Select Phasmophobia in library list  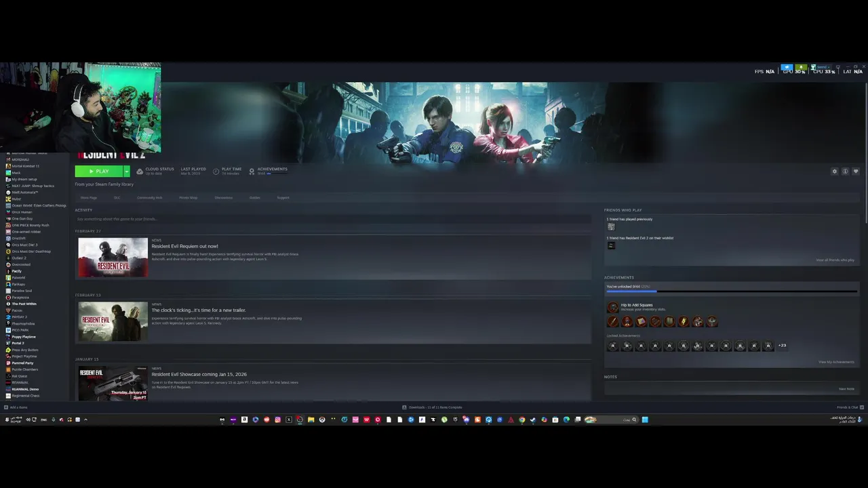point(23,323)
